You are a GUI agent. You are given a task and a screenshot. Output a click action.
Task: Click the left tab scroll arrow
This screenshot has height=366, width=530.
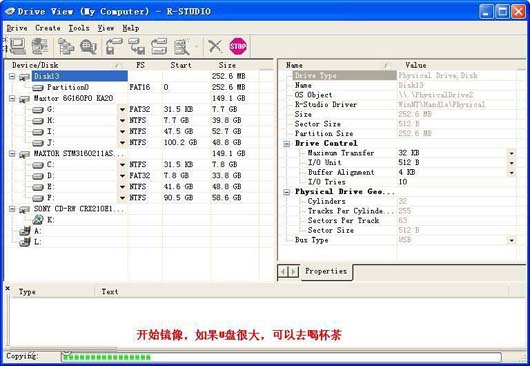(283, 271)
